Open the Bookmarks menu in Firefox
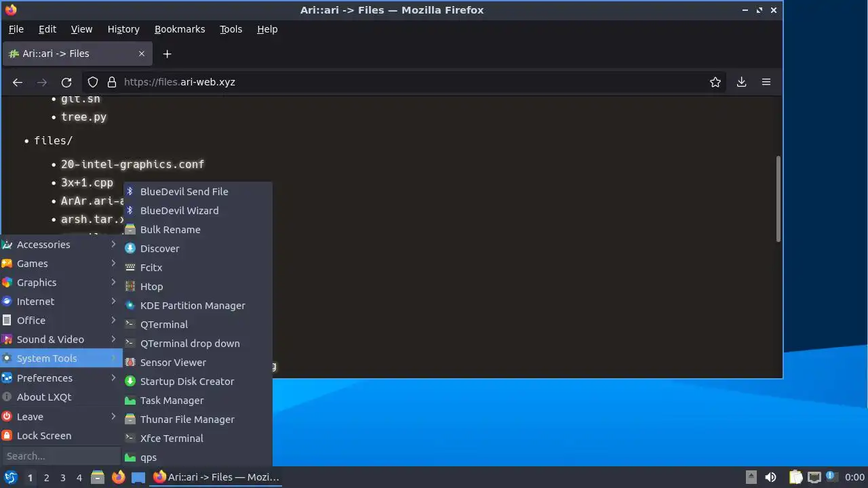The width and height of the screenshot is (868, 488). 180,29
